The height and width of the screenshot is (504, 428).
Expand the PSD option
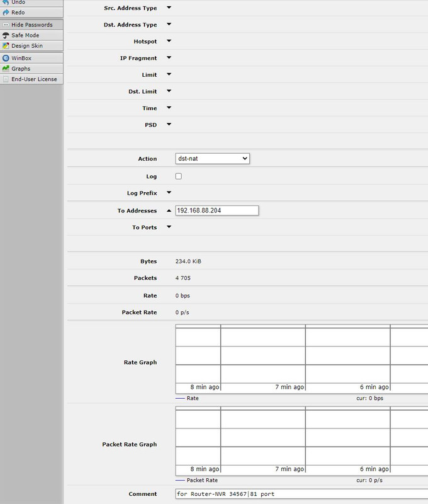pyautogui.click(x=169, y=125)
